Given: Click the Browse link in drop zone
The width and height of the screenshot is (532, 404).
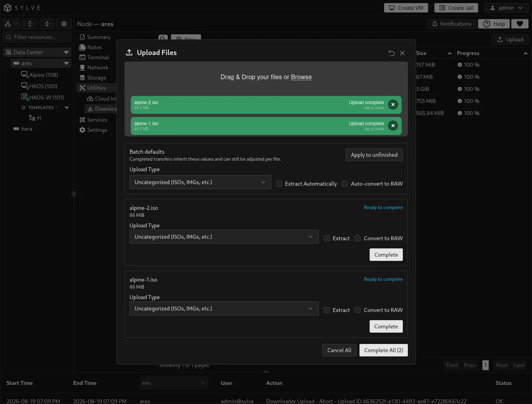Looking at the screenshot, I should coord(301,77).
